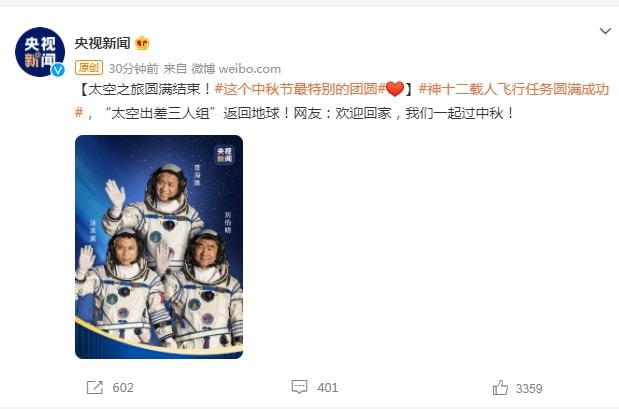Like the post with thumbs-up icon
Image resolution: width=619 pixels, height=409 pixels.
pyautogui.click(x=500, y=388)
